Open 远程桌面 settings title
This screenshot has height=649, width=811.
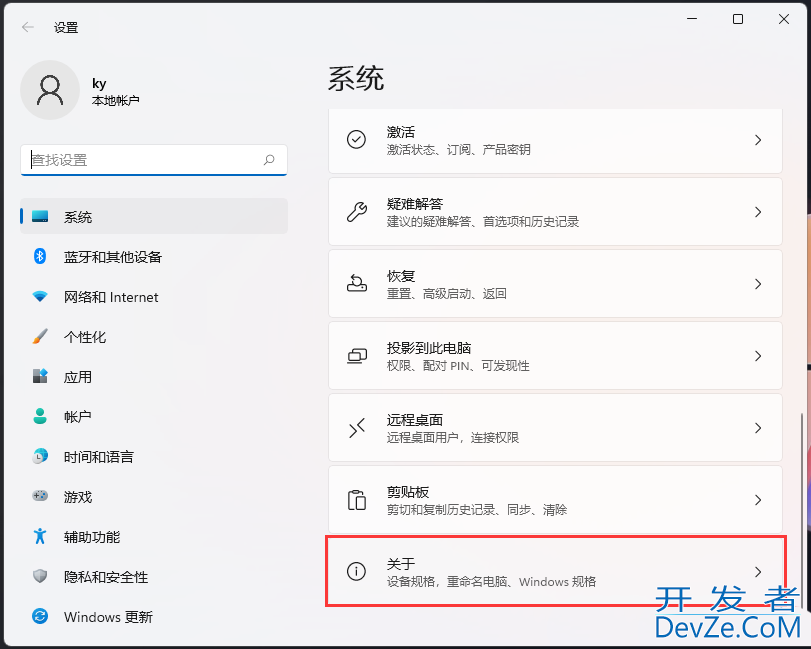pos(415,419)
